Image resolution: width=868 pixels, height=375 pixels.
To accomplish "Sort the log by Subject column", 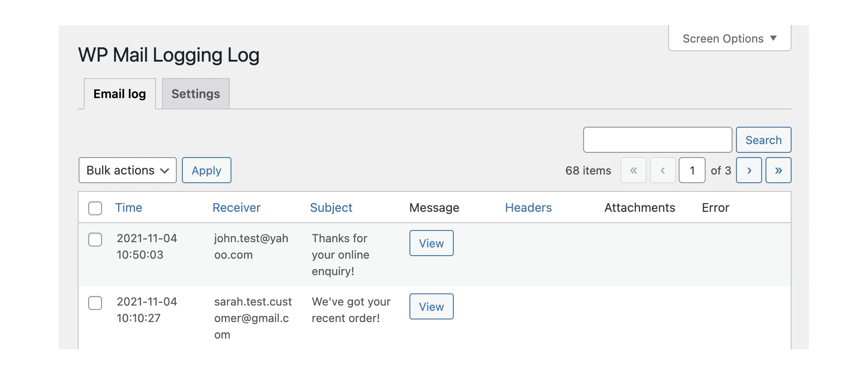I will click(x=331, y=207).
